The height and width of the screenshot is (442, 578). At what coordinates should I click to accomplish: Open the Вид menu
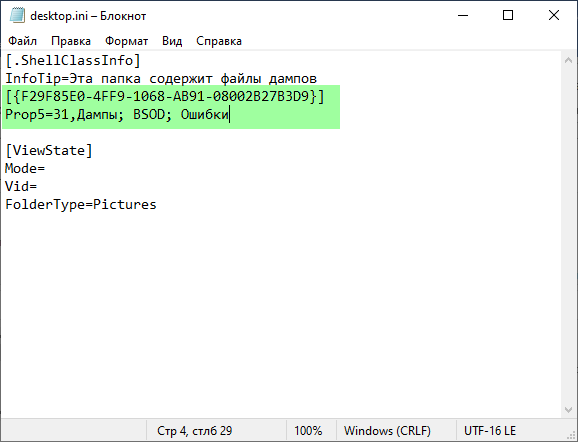click(172, 41)
